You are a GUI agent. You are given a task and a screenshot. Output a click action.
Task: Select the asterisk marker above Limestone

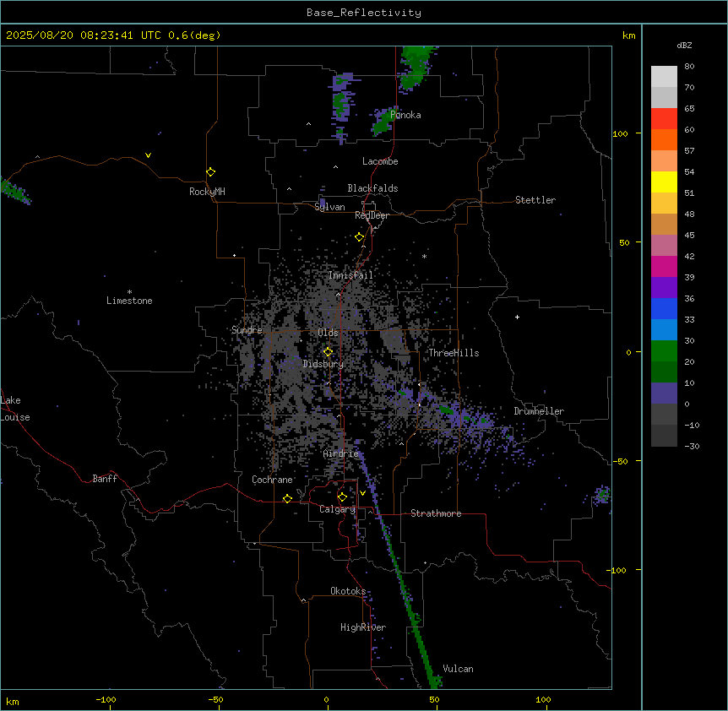coord(129,291)
